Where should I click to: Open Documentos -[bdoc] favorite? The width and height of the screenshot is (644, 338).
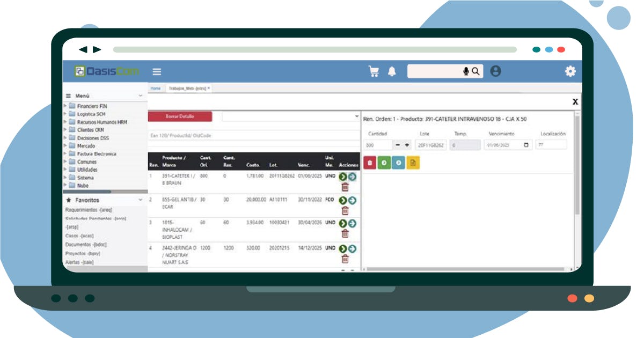[x=86, y=244]
